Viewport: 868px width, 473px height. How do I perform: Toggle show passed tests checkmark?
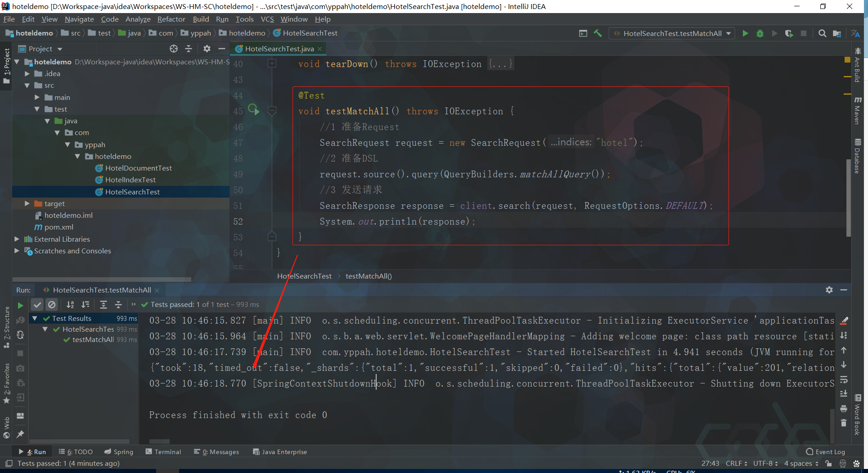click(37, 305)
